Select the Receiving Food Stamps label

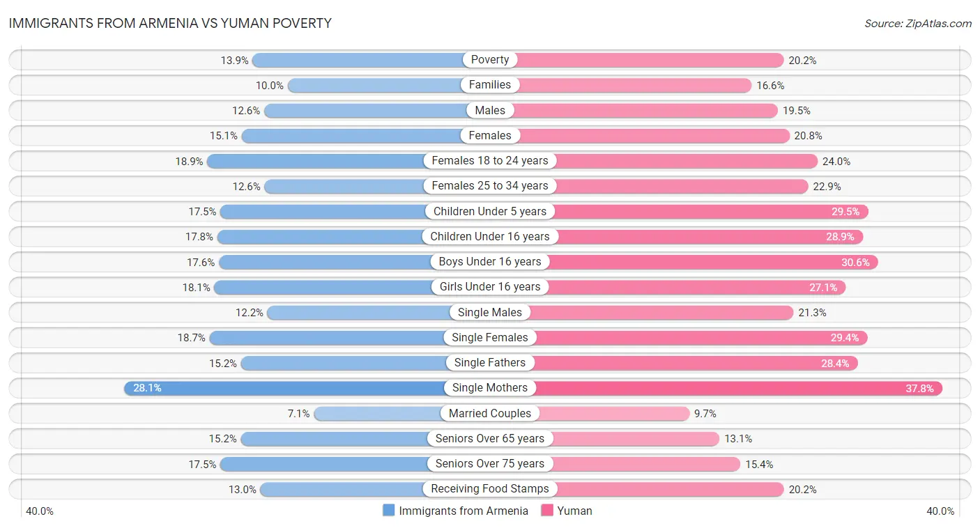pyautogui.click(x=490, y=489)
